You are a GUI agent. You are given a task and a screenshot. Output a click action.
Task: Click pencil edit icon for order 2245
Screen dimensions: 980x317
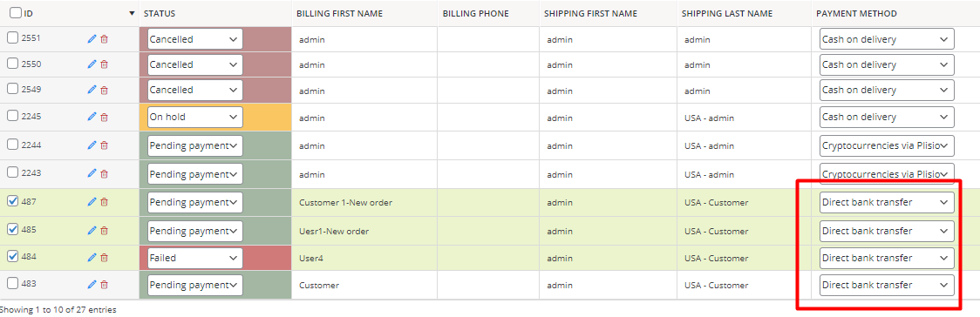point(92,117)
